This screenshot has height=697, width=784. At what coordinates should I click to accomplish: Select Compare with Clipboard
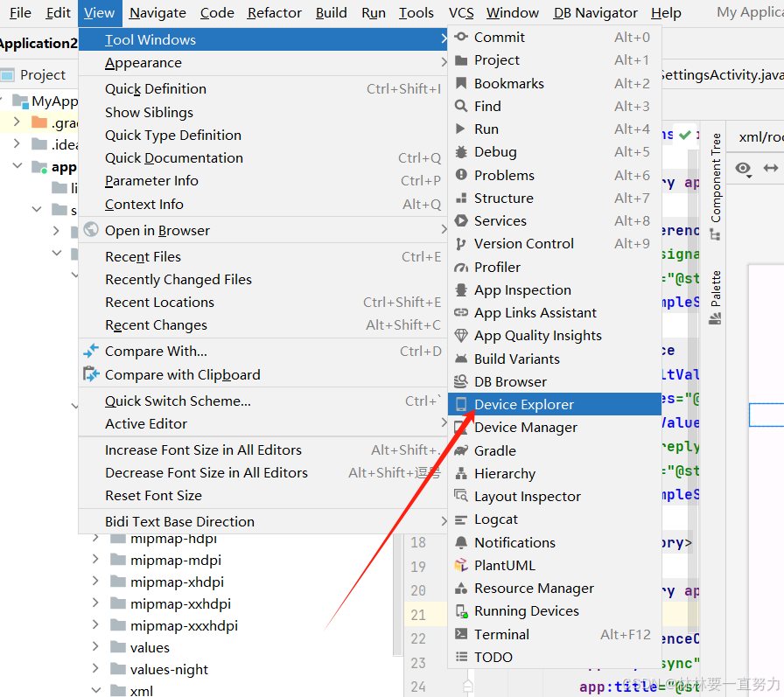point(262,374)
